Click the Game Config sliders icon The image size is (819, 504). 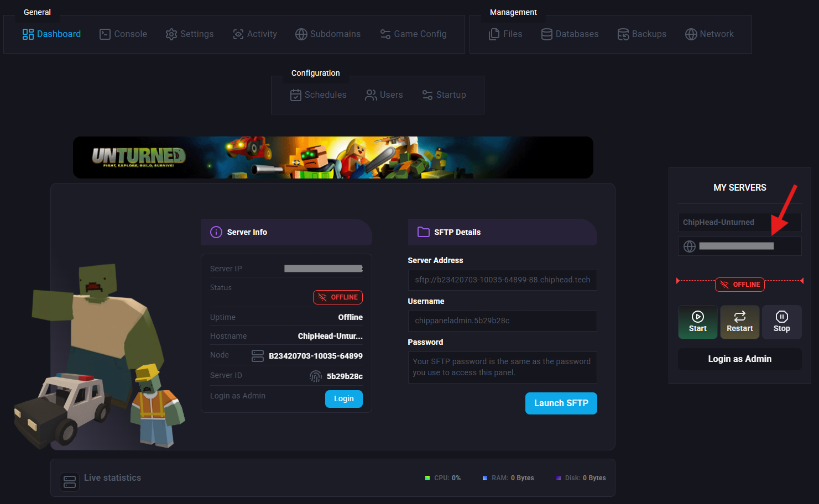coord(385,34)
